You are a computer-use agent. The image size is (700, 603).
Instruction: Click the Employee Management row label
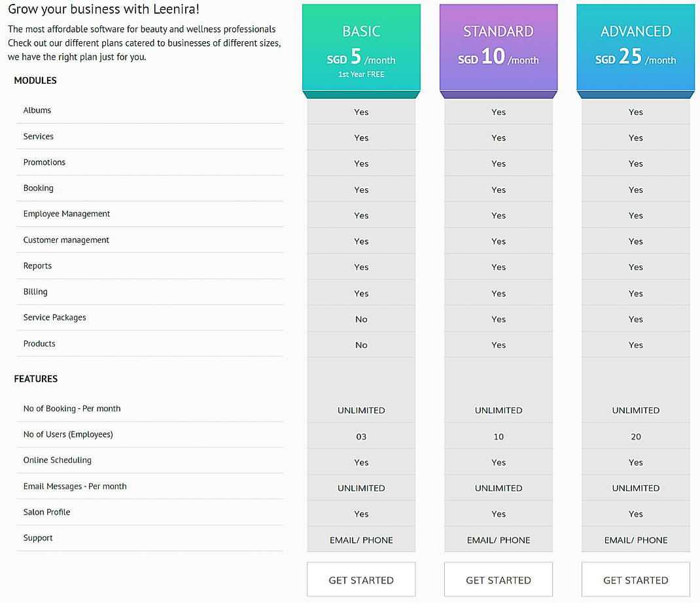pyautogui.click(x=66, y=213)
